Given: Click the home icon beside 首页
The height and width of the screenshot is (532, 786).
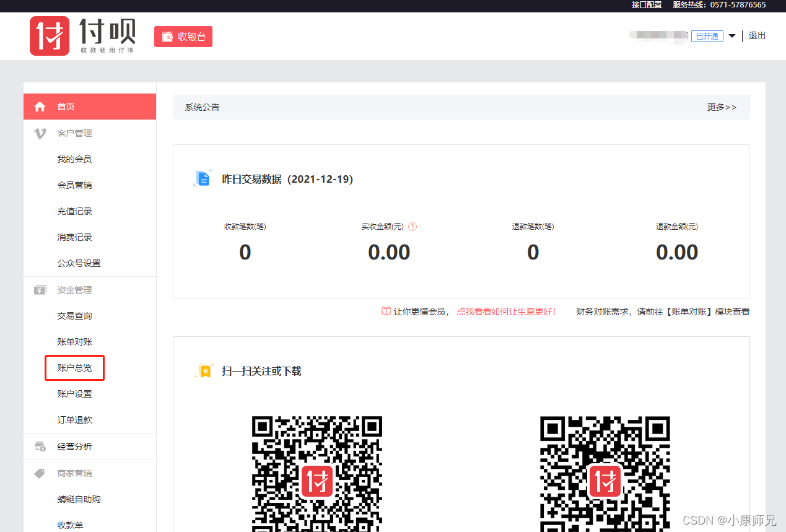Looking at the screenshot, I should (40, 107).
